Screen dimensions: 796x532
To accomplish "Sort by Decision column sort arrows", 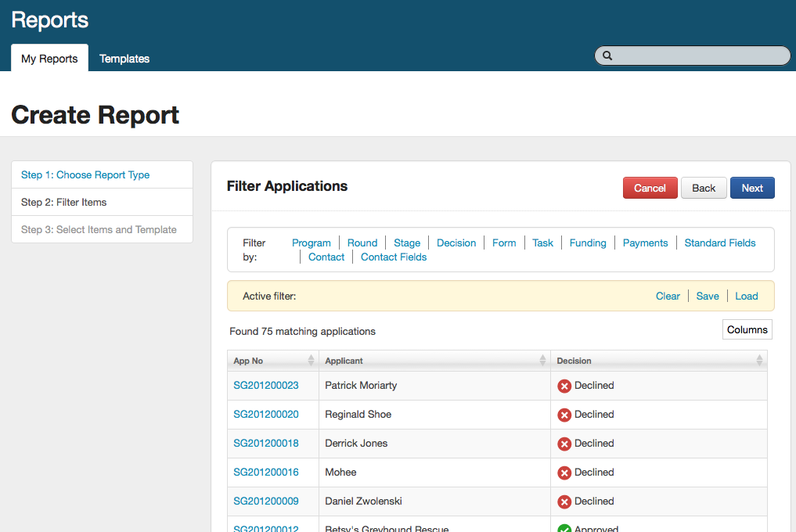I will tap(759, 361).
